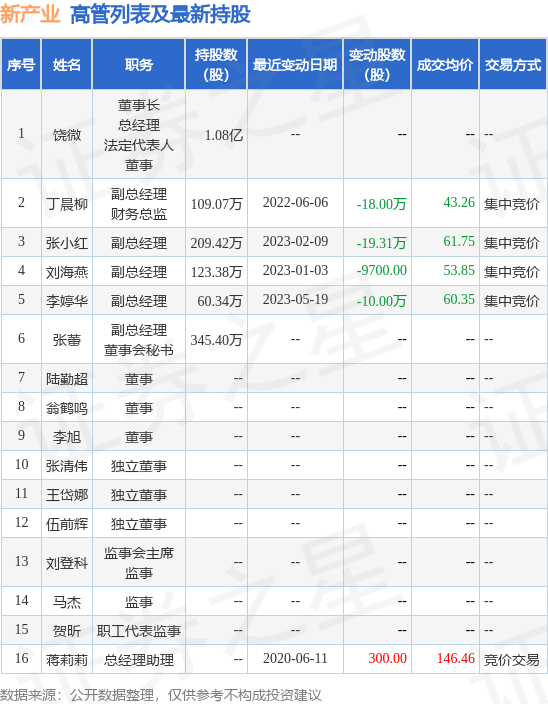Select the name 张小红
The width and height of the screenshot is (548, 704).
67,243
